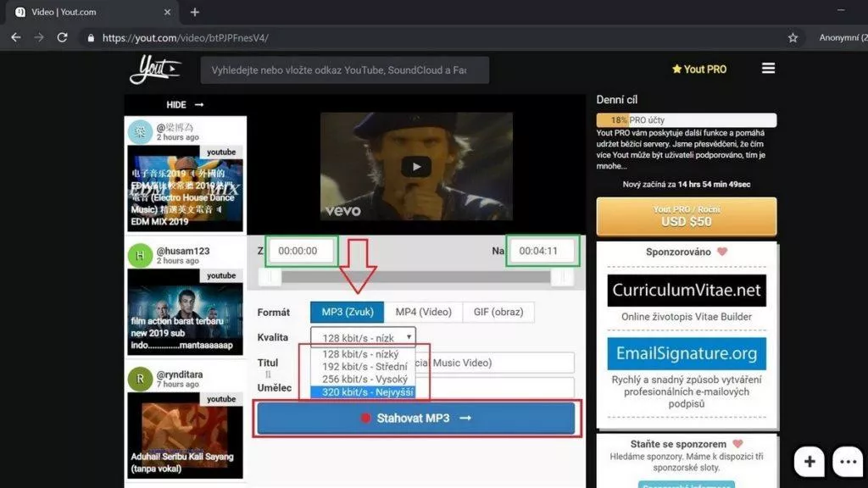868x488 pixels.
Task: Click the left trim slider handle
Action: [x=270, y=277]
